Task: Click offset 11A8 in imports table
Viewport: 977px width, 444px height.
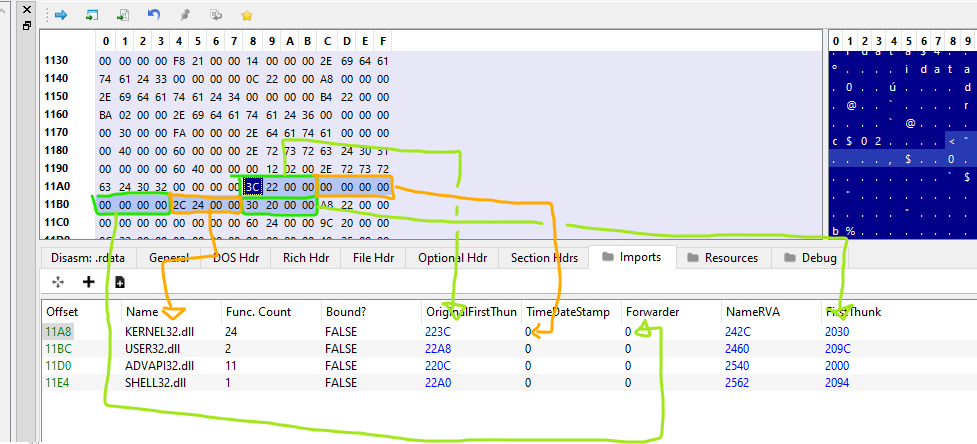Action: tap(59, 332)
